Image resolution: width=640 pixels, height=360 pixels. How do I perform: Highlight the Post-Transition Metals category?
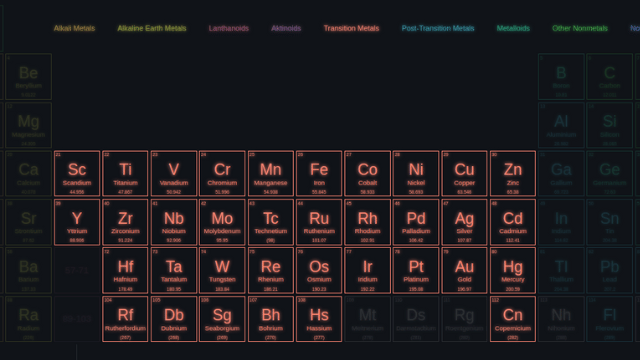pos(438,28)
